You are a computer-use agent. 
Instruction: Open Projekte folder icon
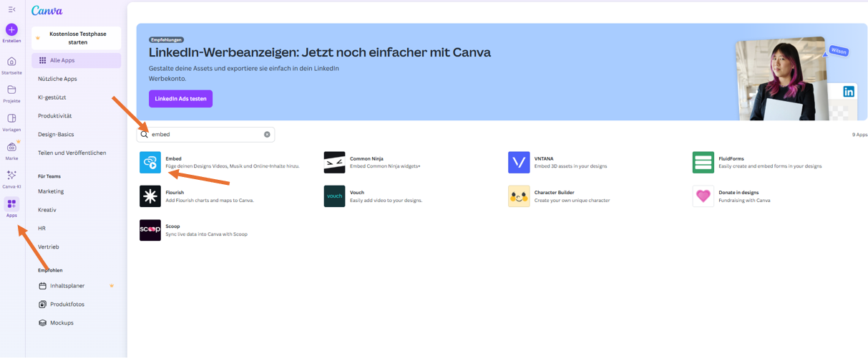(11, 90)
